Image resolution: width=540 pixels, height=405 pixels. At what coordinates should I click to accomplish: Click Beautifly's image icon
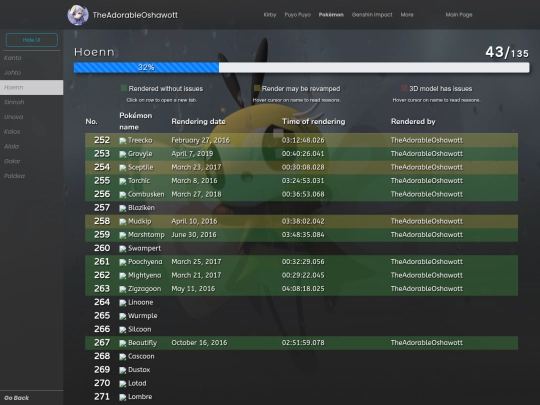coord(123,343)
